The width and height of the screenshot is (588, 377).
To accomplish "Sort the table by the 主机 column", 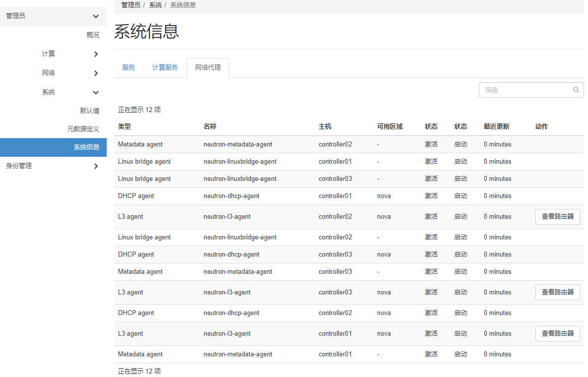I will coord(324,126).
